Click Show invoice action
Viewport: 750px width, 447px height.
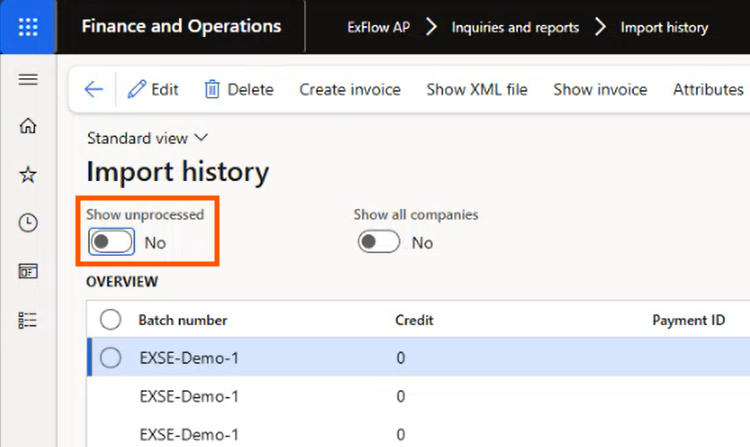(x=600, y=89)
